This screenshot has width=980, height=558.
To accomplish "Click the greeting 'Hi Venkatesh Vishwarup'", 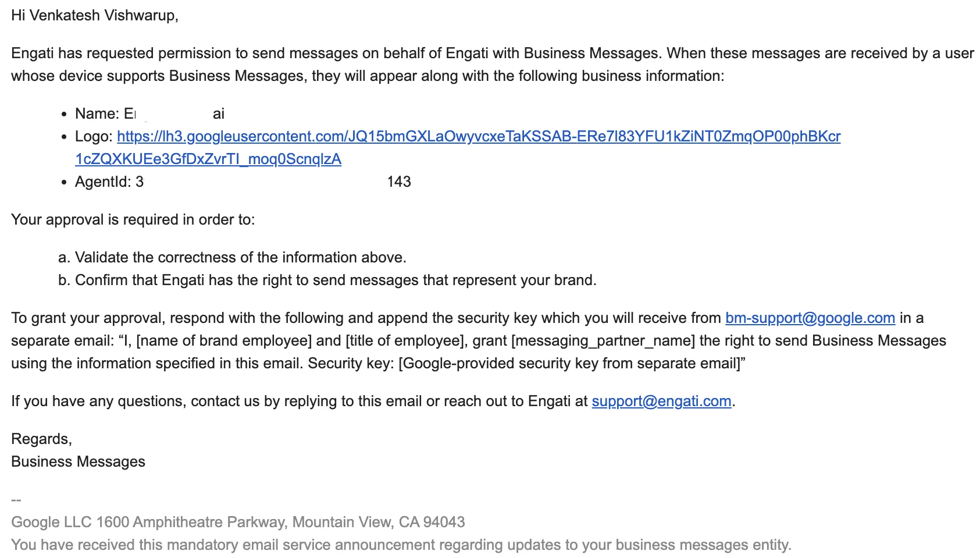I will coord(95,16).
